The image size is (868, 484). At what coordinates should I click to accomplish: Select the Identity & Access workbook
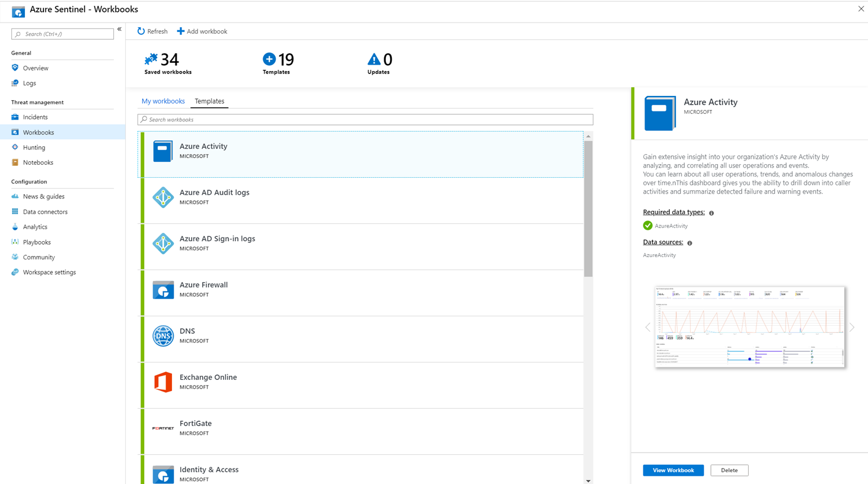(360, 470)
